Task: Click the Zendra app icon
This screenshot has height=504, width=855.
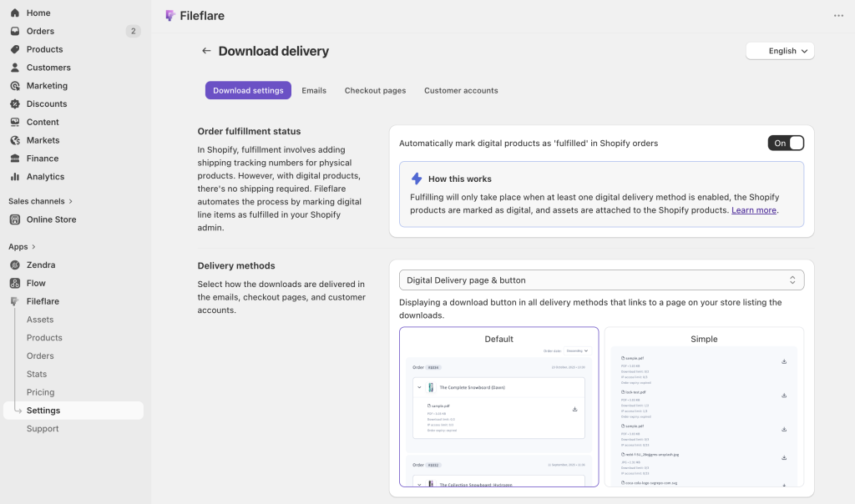Action: coord(15,265)
